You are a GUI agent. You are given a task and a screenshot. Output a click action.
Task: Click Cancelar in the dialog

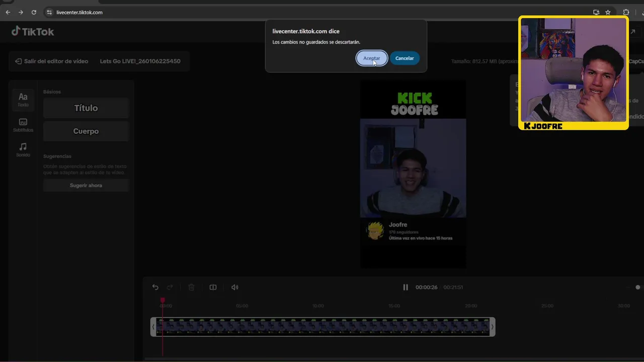[x=405, y=58]
